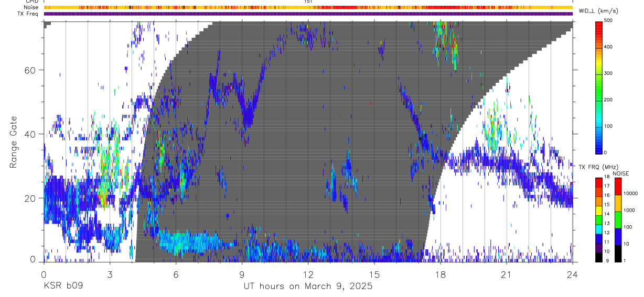Click the 'Range Gate' y-axis title

pyautogui.click(x=14, y=142)
